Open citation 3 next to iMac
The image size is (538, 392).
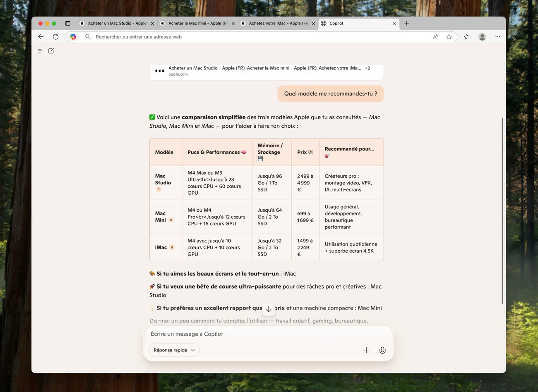click(172, 247)
